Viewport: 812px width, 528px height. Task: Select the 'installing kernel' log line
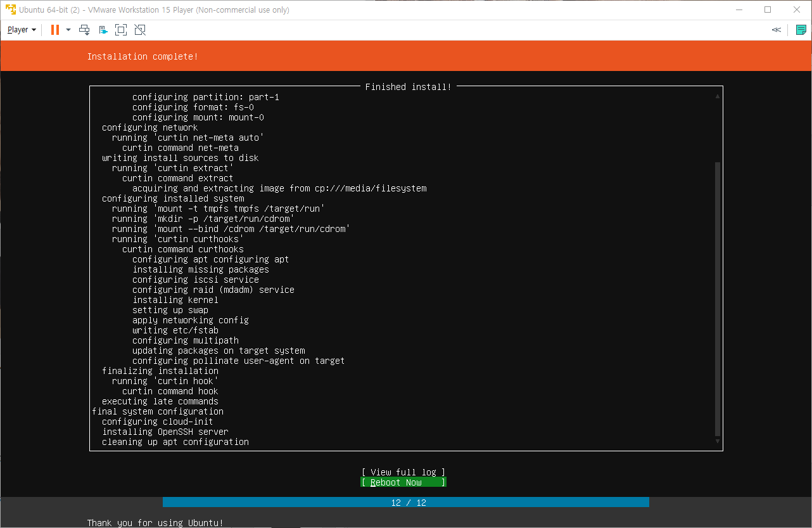(x=175, y=300)
